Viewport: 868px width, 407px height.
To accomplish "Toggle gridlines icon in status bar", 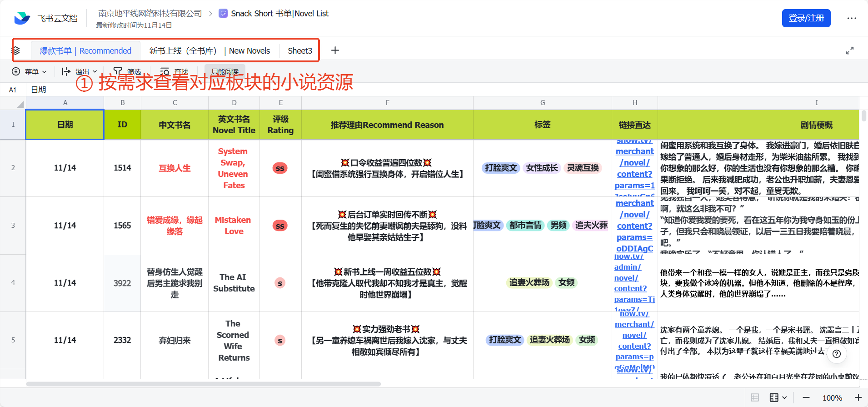I will (755, 397).
